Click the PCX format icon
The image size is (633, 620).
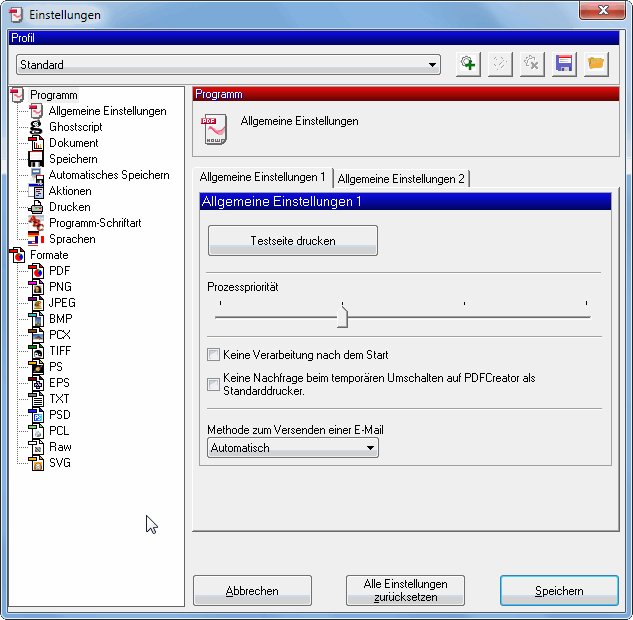[36, 335]
